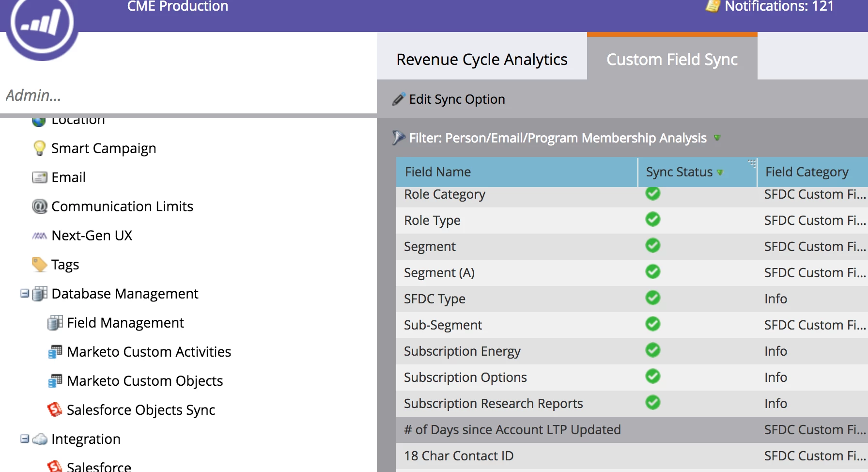Click the Next-Gen UX icon

pyautogui.click(x=39, y=236)
